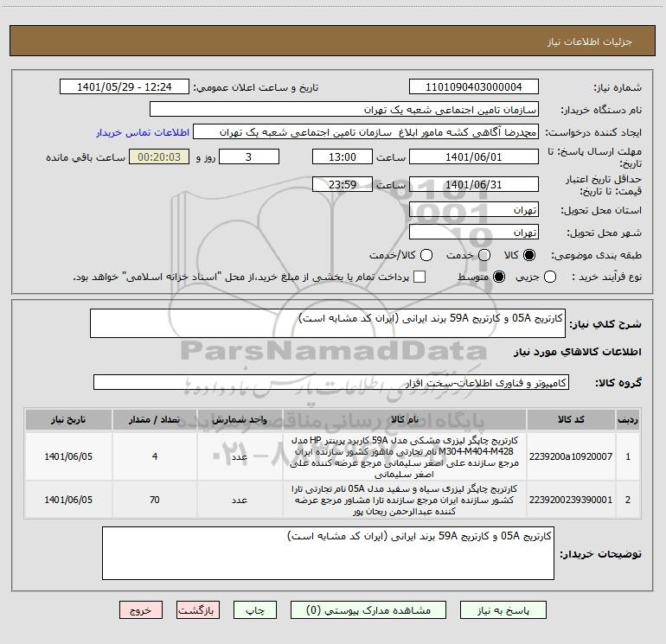The width and height of the screenshot is (666, 644).
Task: Click quantity 4 in row 1
Action: pyautogui.click(x=155, y=456)
